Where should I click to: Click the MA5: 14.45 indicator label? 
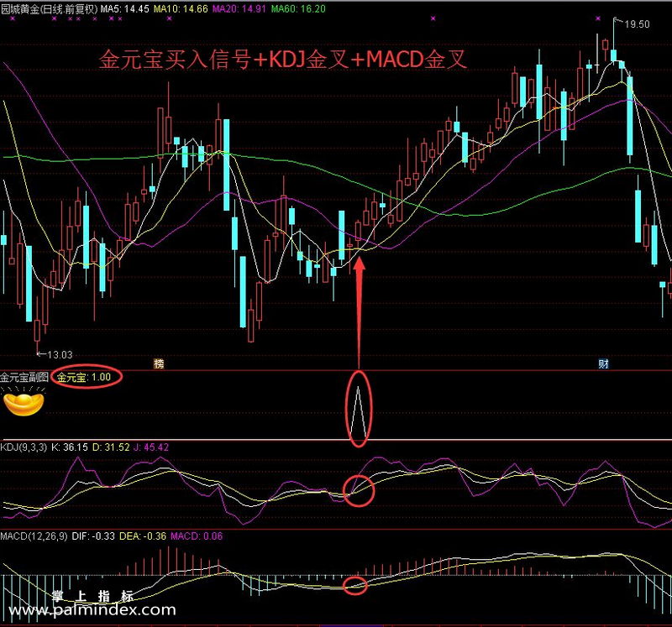pos(124,9)
